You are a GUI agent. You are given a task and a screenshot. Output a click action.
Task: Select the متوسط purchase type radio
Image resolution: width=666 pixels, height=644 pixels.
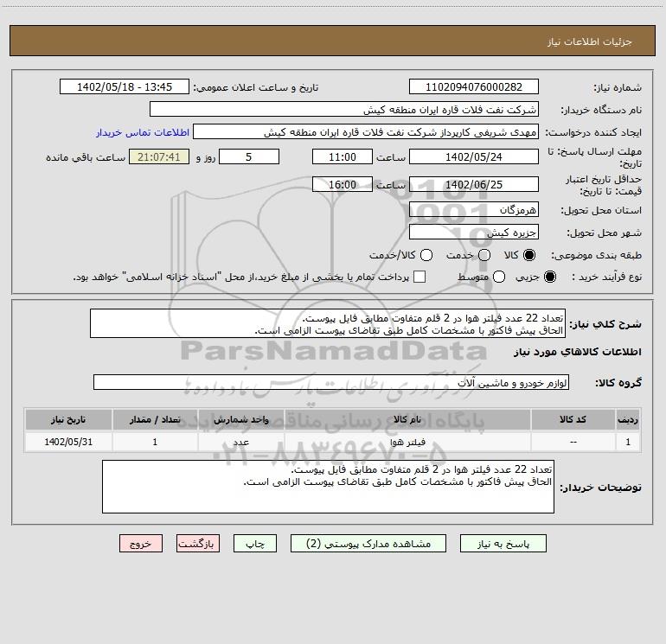499,277
